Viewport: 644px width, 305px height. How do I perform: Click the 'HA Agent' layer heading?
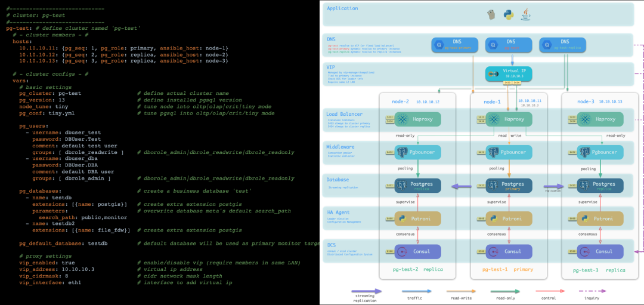coord(338,212)
